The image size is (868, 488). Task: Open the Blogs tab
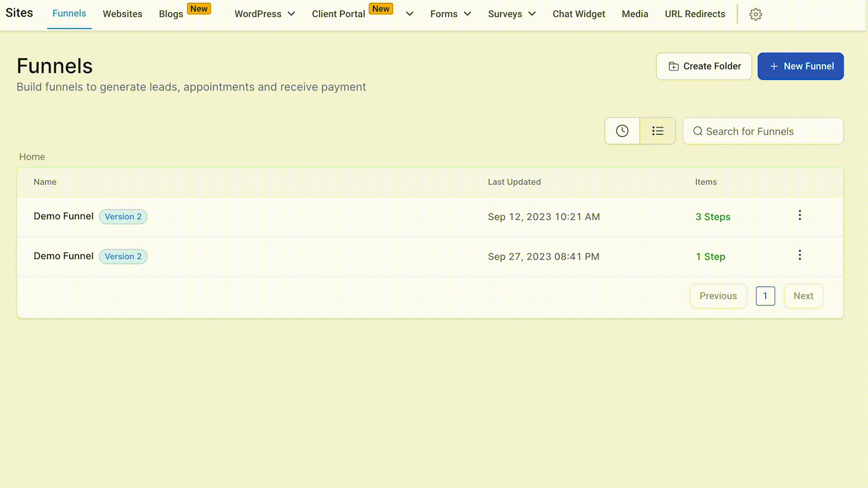pyautogui.click(x=171, y=14)
